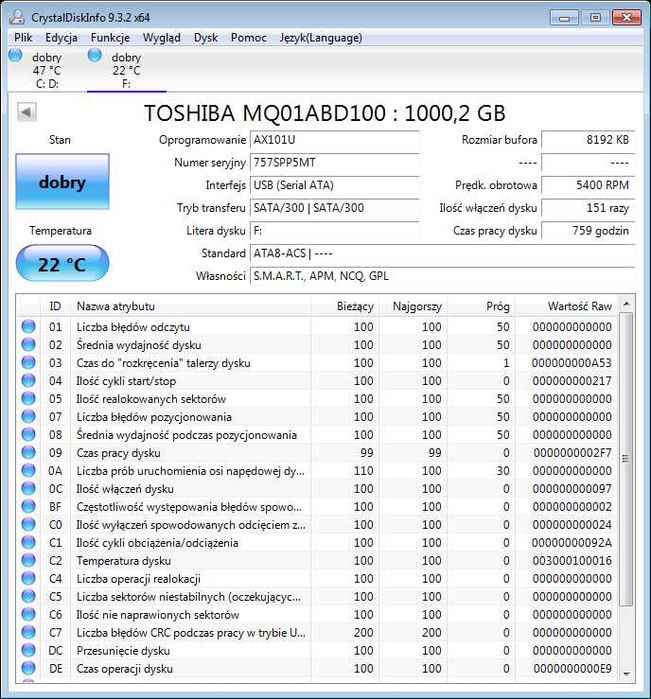Image resolution: width=651 pixels, height=699 pixels.
Task: Click raw value 00000000A53
Action: 572,363
